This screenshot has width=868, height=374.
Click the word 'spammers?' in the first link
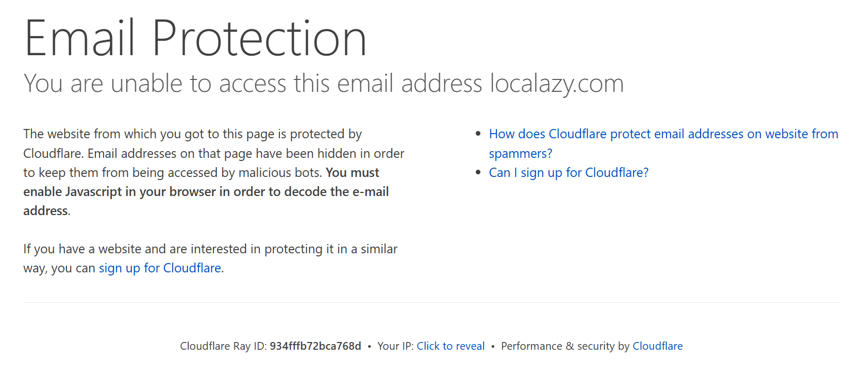click(x=521, y=154)
